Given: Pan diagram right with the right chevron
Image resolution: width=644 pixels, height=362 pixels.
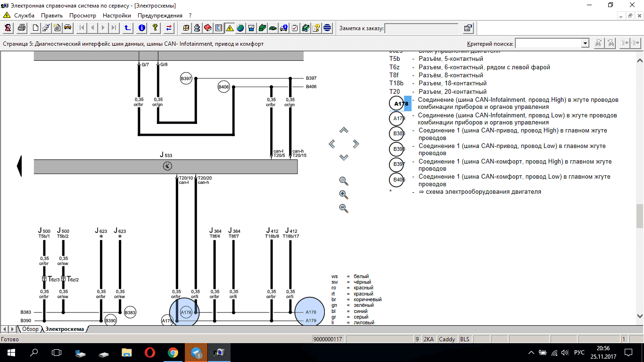Looking at the screenshot, I should 356,144.
